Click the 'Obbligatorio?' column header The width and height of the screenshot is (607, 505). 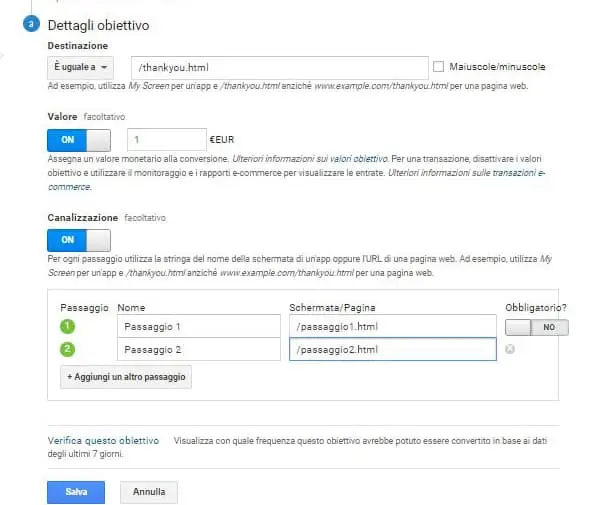536,308
